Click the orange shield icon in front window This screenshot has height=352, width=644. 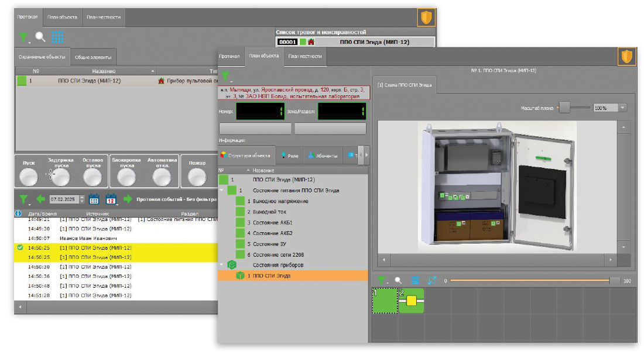click(627, 57)
